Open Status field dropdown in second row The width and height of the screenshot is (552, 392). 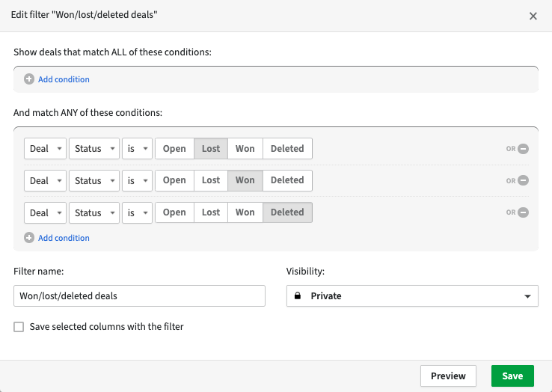[93, 180]
